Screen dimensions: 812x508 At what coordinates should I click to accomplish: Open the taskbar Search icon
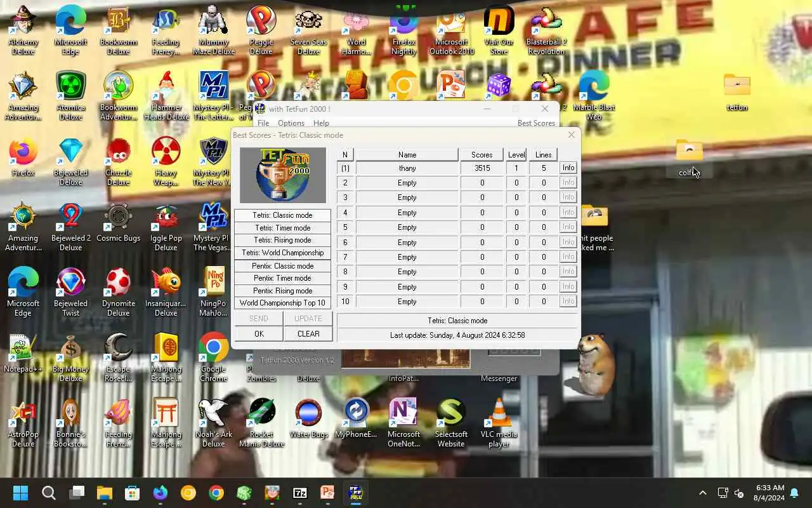(49, 493)
